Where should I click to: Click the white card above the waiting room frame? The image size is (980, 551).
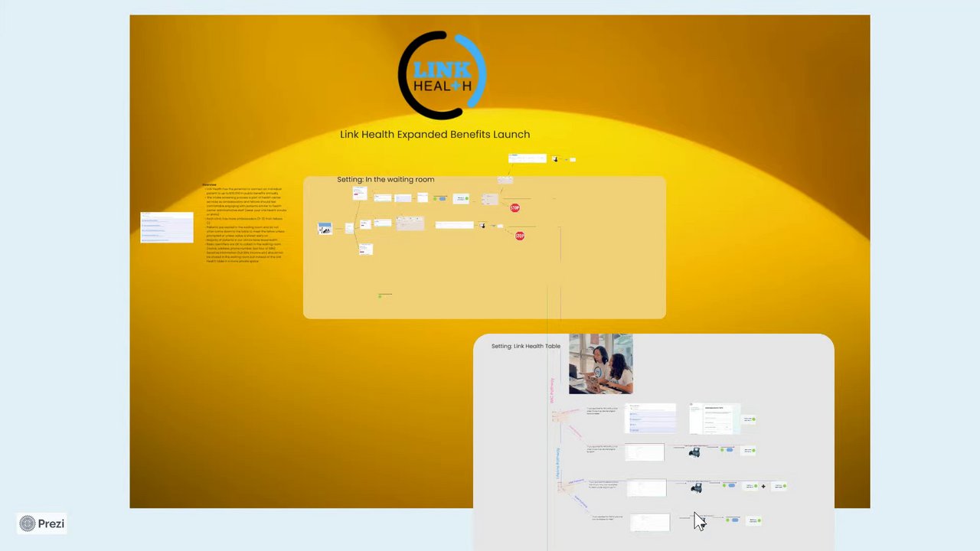pyautogui.click(x=528, y=158)
